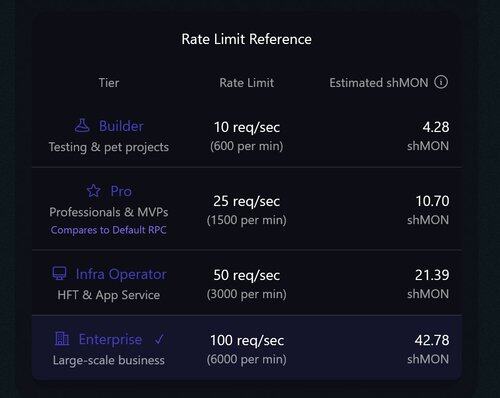Click the 25 req/sec rate value
The width and height of the screenshot is (500, 398).
[247, 201]
